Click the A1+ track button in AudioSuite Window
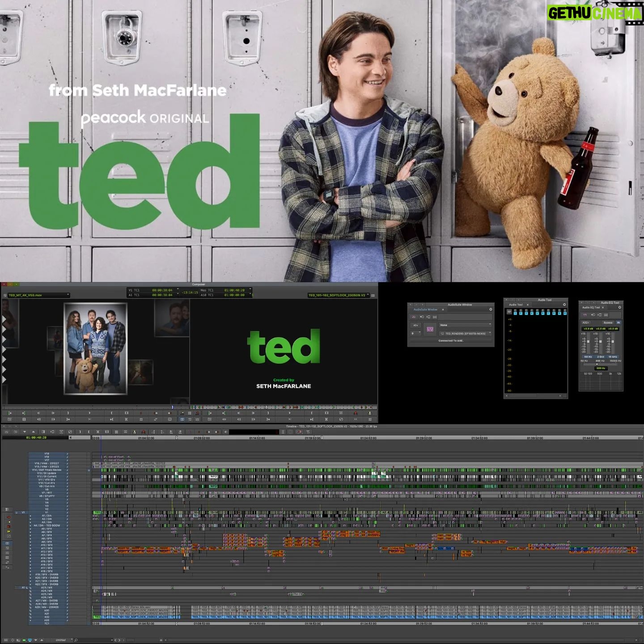644x644 pixels. [415, 325]
